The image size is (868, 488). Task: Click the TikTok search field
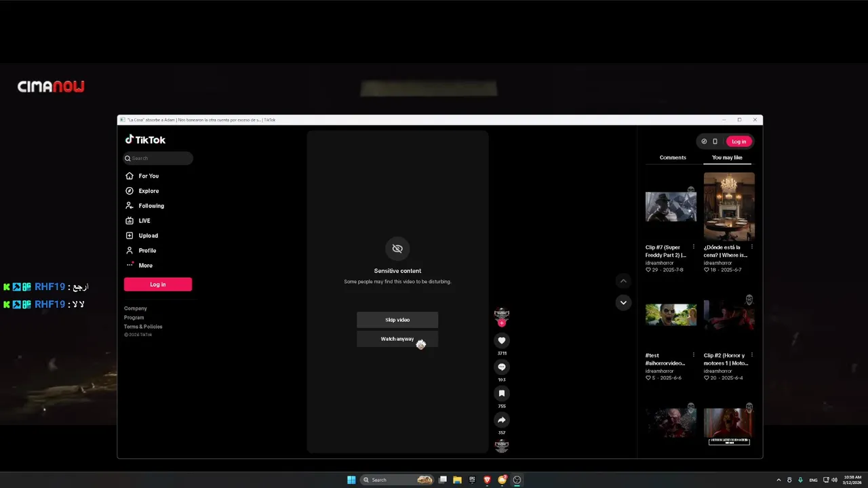coord(158,158)
